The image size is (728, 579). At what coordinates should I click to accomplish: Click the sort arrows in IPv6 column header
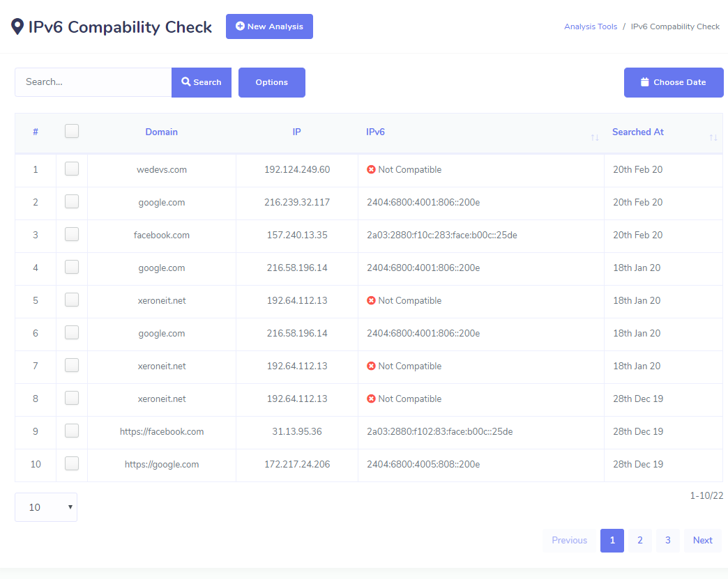click(594, 137)
